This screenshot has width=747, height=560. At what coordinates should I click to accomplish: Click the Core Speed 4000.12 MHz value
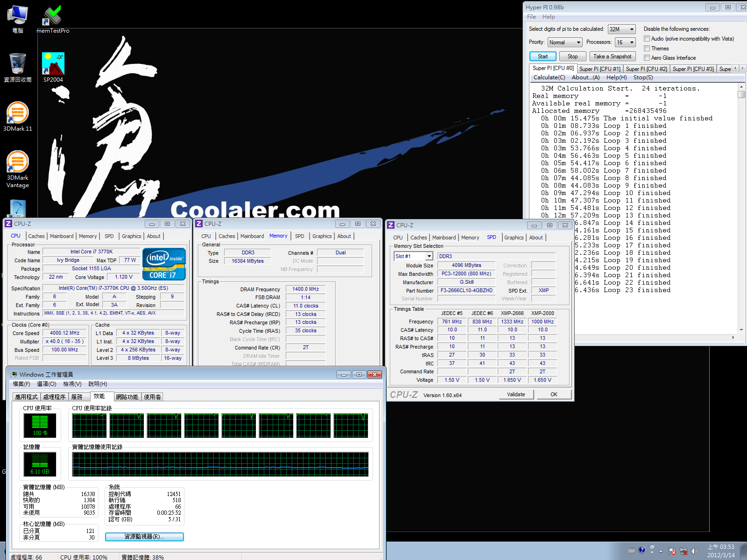65,333
